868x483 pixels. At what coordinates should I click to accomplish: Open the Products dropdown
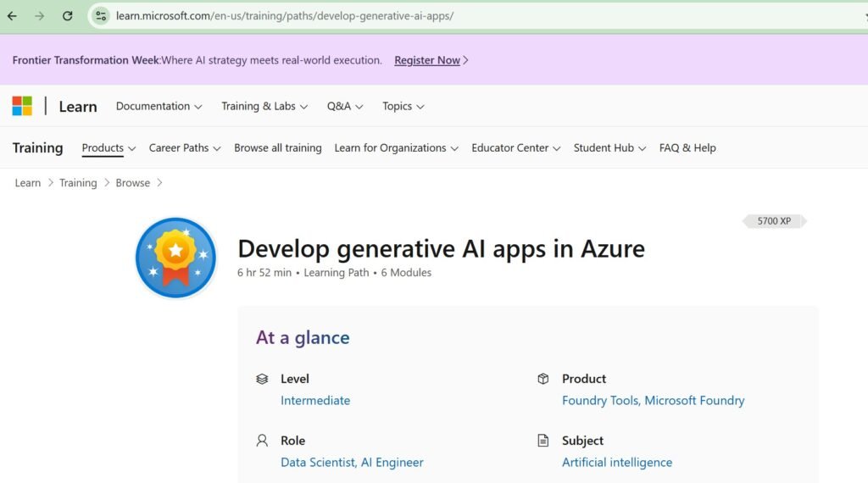[x=108, y=147]
